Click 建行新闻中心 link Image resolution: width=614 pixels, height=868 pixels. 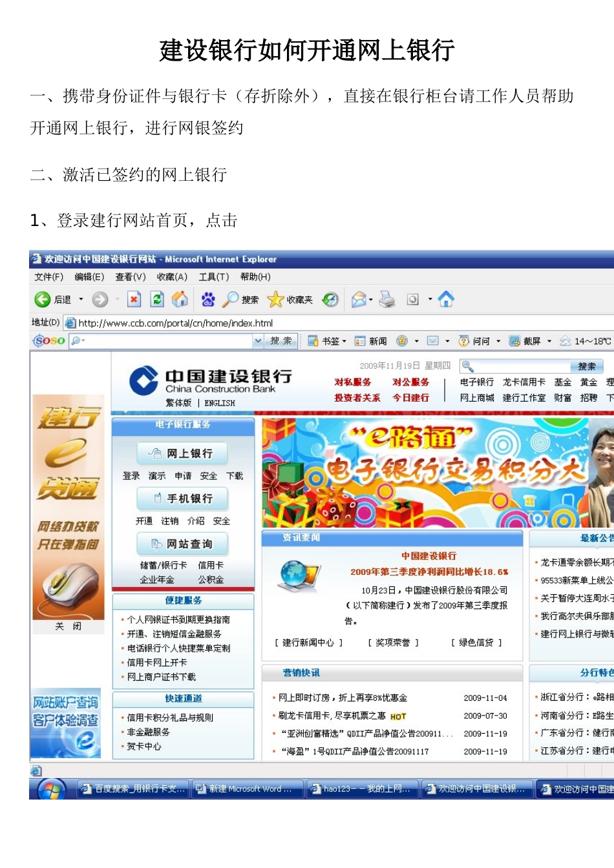pyautogui.click(x=308, y=643)
